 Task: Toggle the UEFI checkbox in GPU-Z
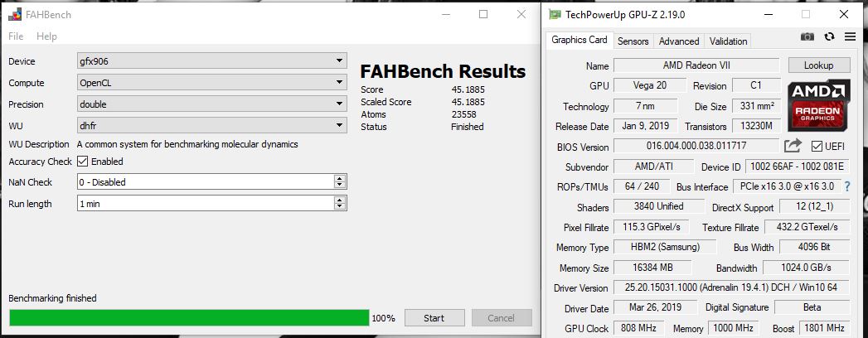[817, 146]
